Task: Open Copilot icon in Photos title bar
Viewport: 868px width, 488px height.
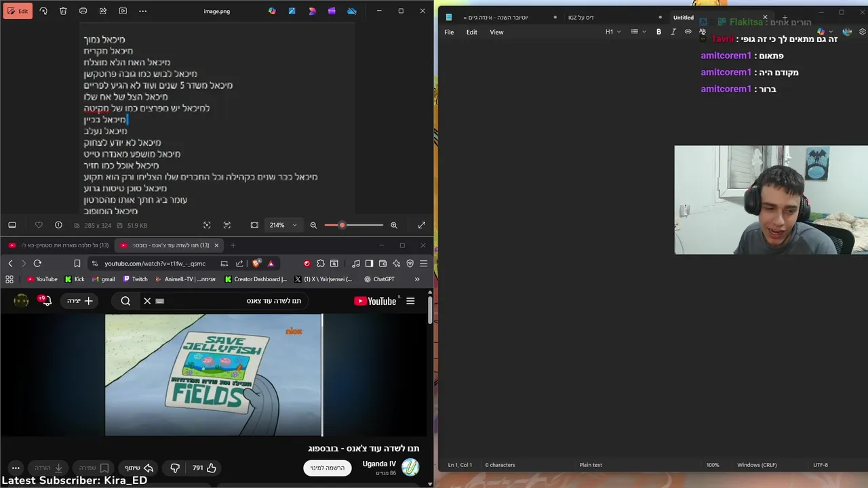Action: point(272,11)
